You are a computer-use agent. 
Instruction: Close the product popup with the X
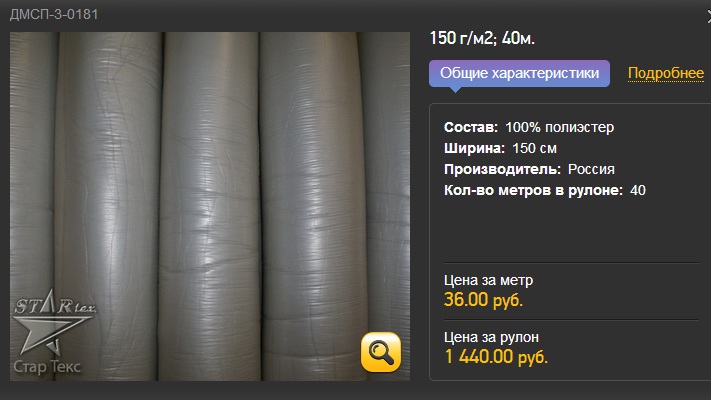708,17
